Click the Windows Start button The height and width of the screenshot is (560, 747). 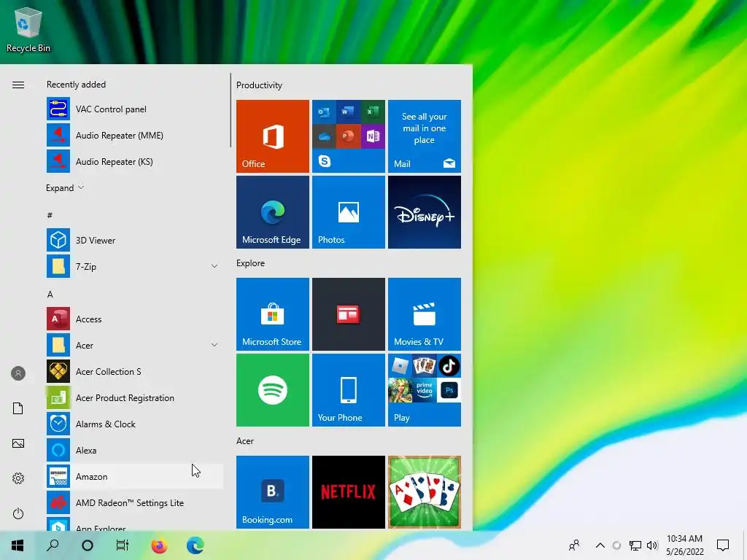(18, 545)
